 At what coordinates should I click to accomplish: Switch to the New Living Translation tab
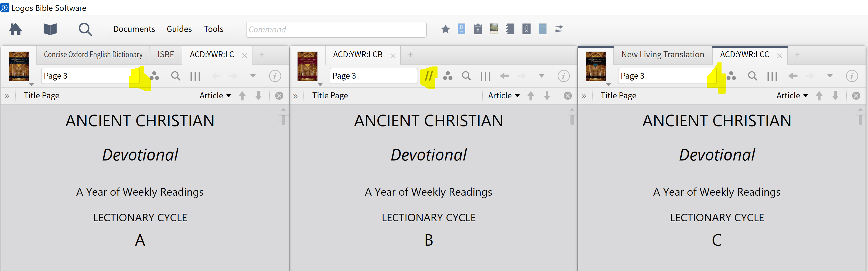click(662, 54)
